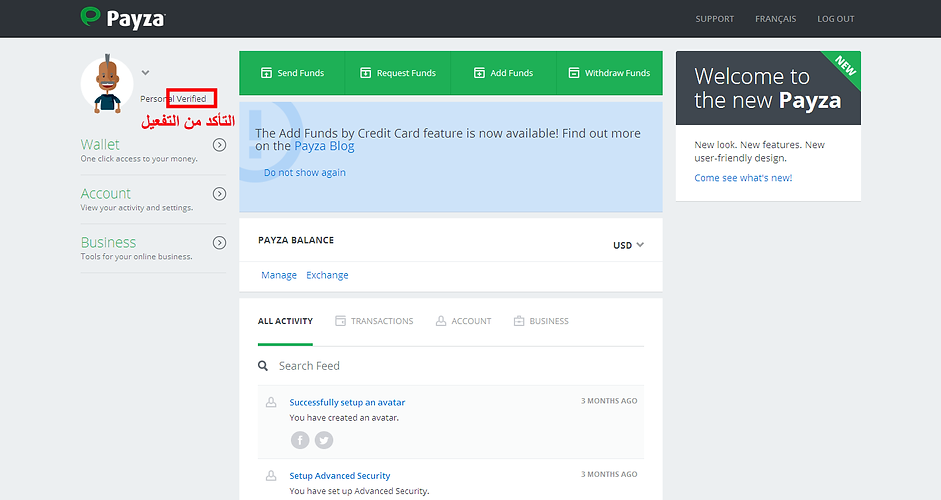The width and height of the screenshot is (941, 500).
Task: Open the Account section arrow icon
Action: pos(220,194)
